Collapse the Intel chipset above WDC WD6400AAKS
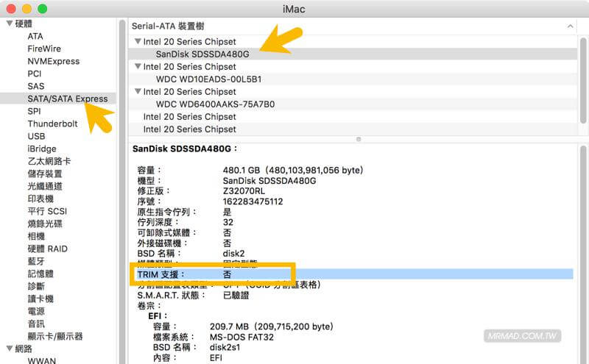589x364 pixels. coord(138,92)
